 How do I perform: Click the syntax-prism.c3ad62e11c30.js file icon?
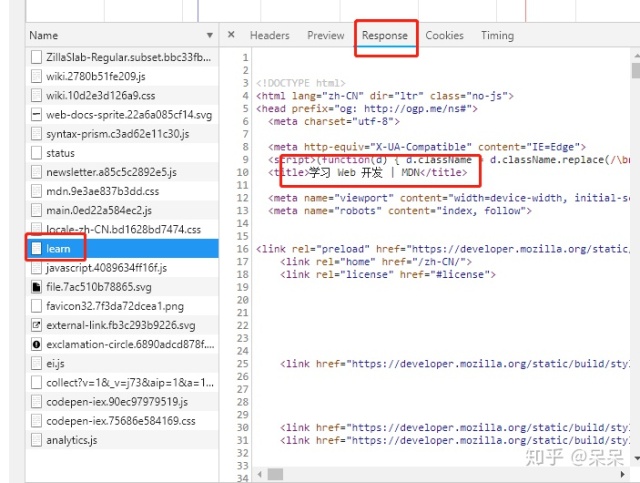point(36,134)
